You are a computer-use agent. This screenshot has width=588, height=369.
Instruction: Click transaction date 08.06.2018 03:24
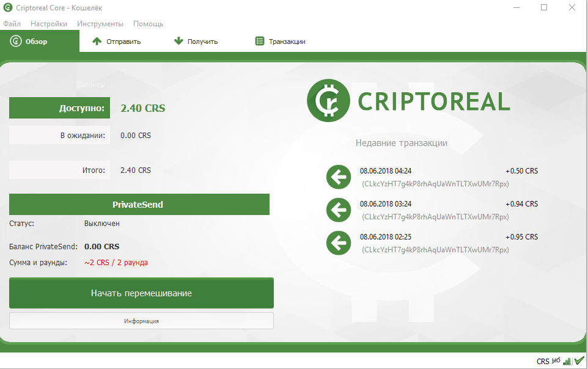coord(386,204)
